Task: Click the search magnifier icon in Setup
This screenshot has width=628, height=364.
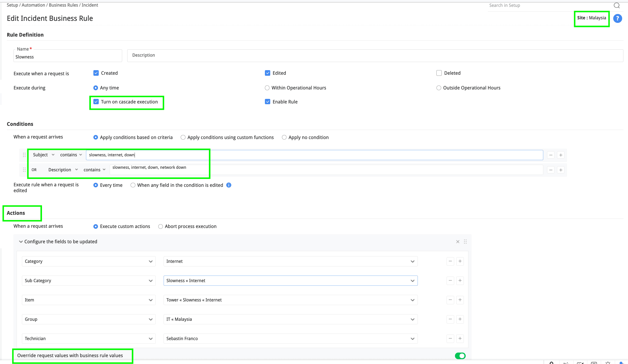Action: [x=617, y=5]
